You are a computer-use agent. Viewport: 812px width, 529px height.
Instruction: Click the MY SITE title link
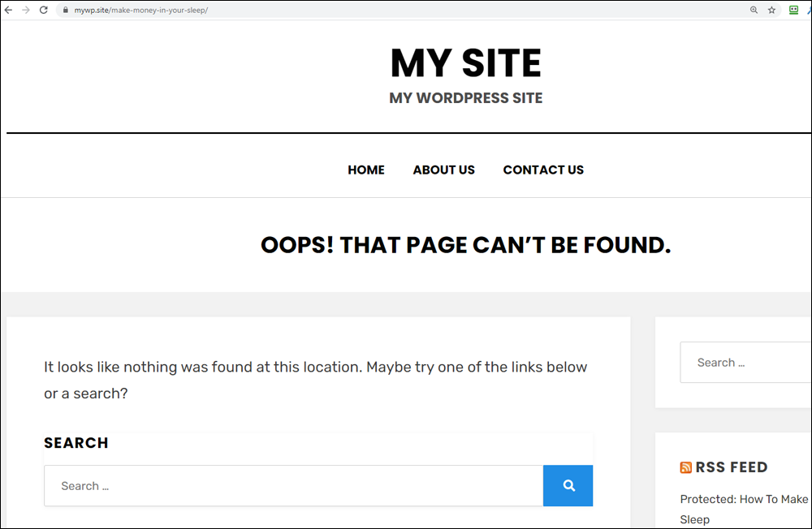coord(465,63)
